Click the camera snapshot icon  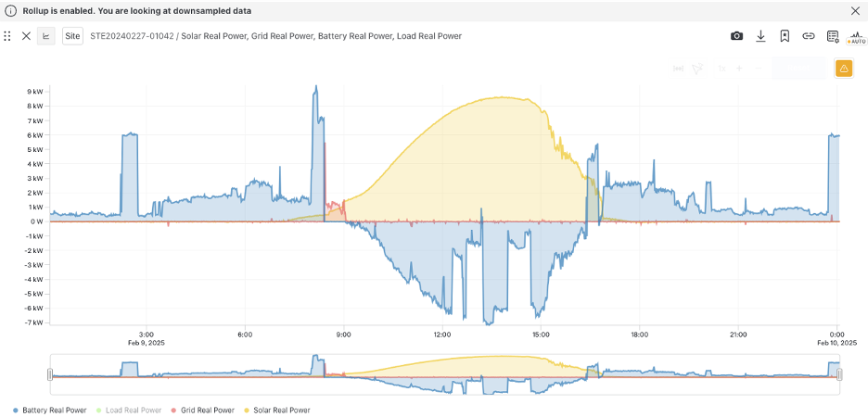point(736,36)
